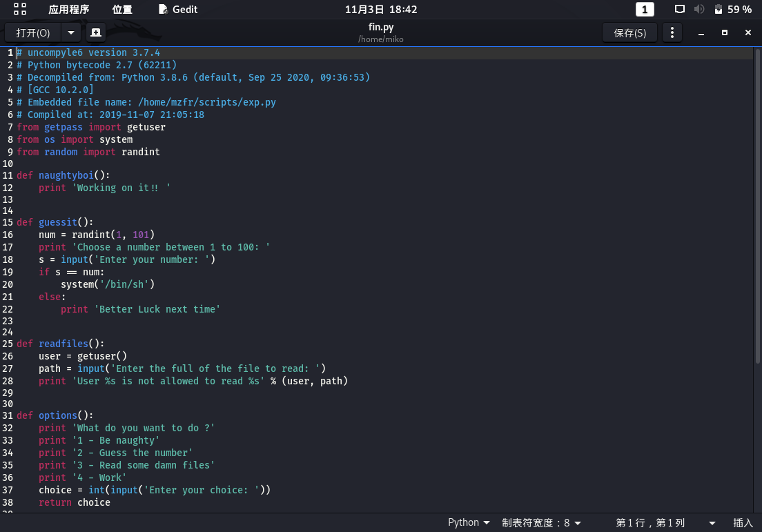Open the 位置 menu
The width and height of the screenshot is (762, 532).
coord(122,9)
